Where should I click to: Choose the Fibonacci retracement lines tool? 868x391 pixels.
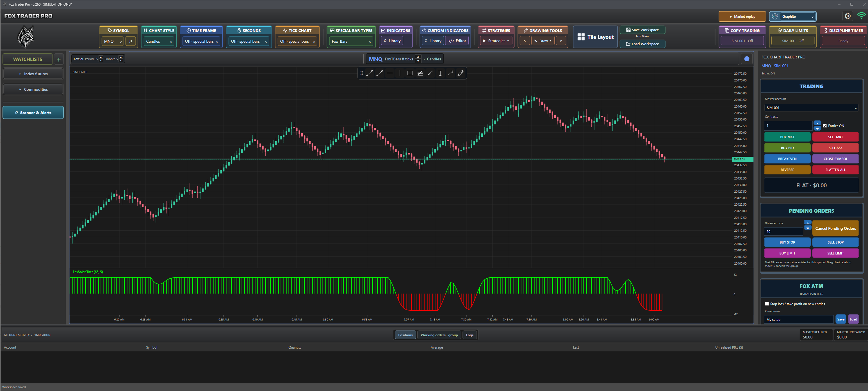point(420,73)
